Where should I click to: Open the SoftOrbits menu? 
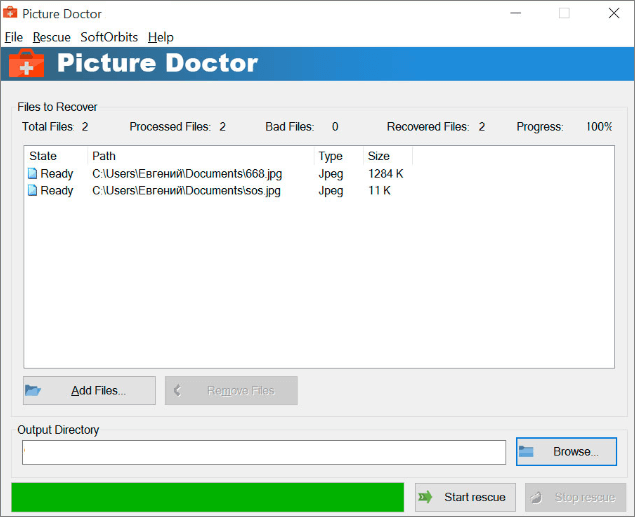tap(109, 37)
